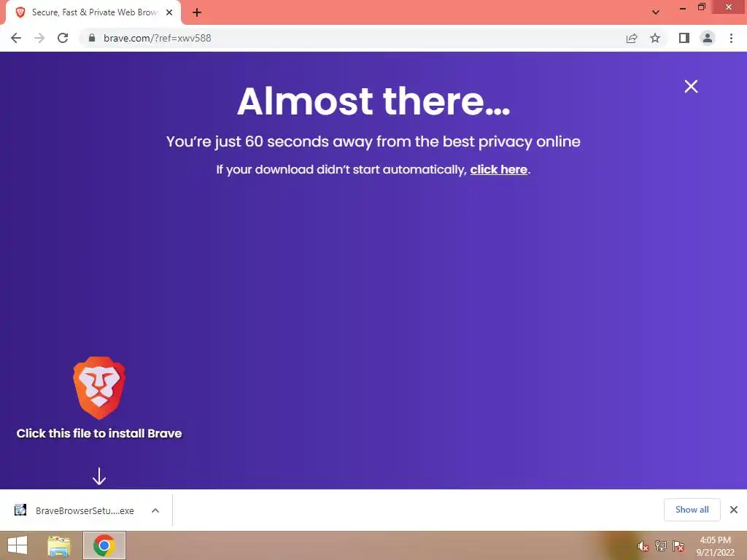Share this page using the share icon
This screenshot has height=560, width=747.
point(632,38)
